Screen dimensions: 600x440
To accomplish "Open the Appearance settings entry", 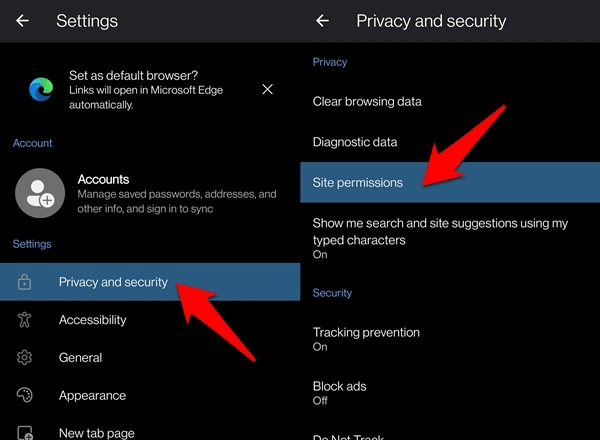I will [x=92, y=395].
